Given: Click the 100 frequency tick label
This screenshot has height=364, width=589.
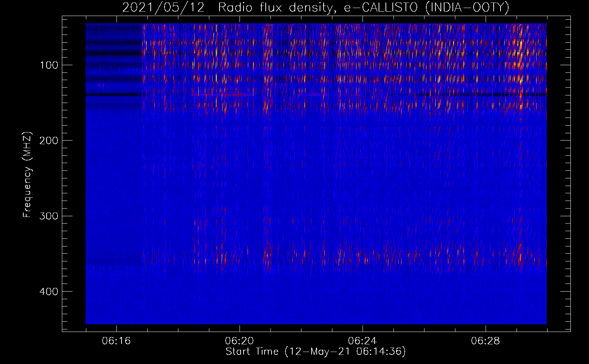Looking at the screenshot, I should (49, 65).
